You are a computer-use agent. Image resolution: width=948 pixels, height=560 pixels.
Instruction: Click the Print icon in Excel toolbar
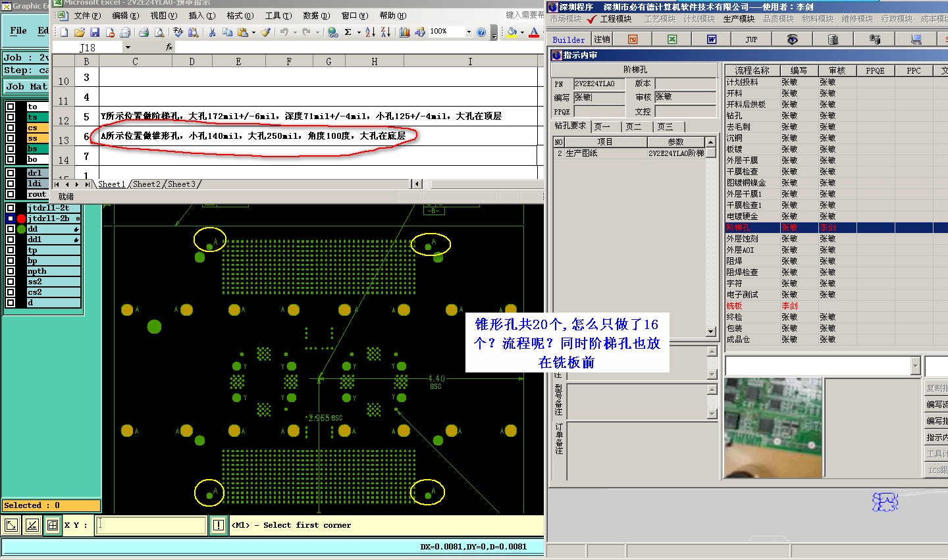pos(143,32)
